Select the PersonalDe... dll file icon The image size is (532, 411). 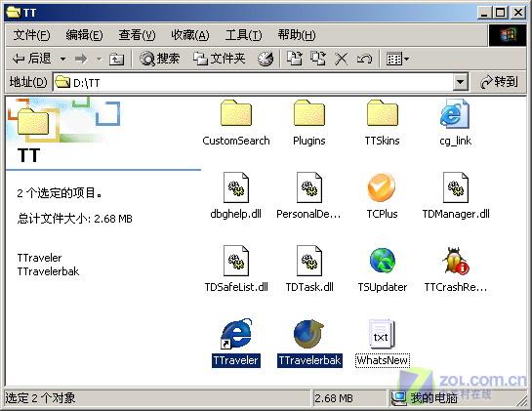(309, 187)
